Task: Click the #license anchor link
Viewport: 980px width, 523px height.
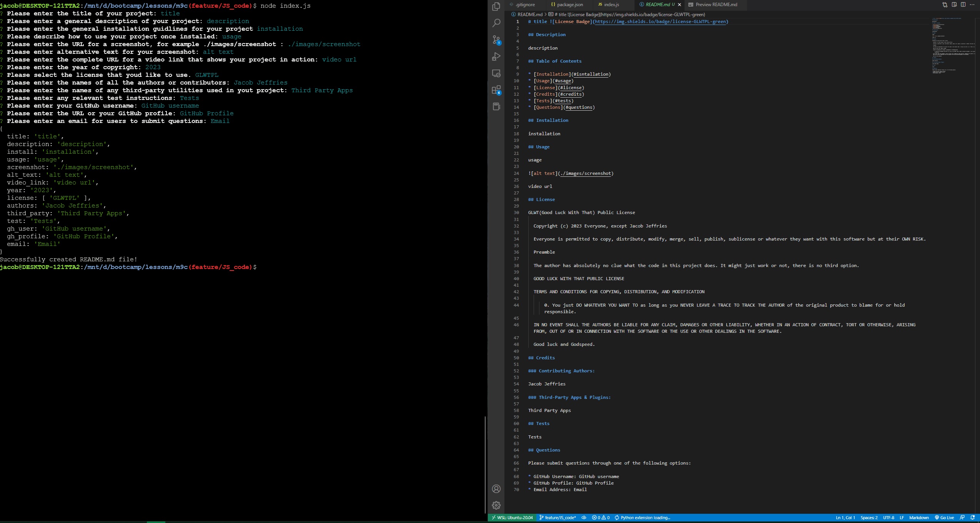Action: (571, 88)
